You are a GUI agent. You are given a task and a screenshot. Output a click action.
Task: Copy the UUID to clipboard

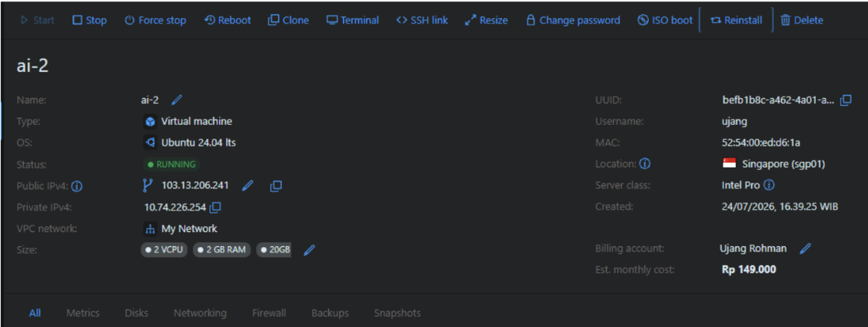click(x=846, y=100)
